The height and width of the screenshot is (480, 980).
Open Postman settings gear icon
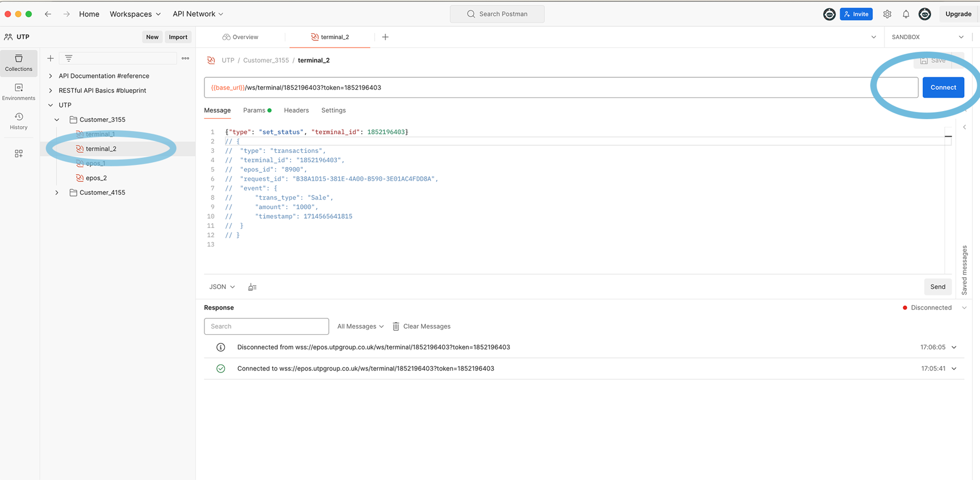[x=887, y=14]
